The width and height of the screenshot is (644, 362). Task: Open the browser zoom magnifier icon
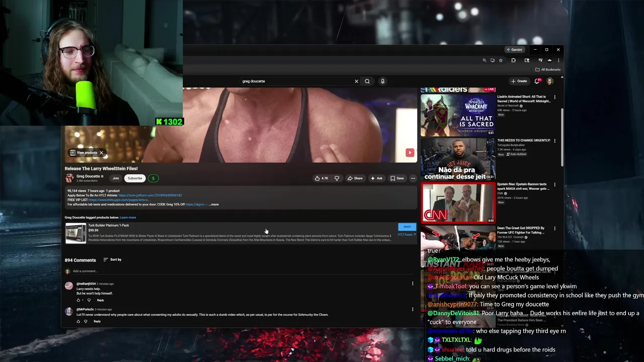485,60
